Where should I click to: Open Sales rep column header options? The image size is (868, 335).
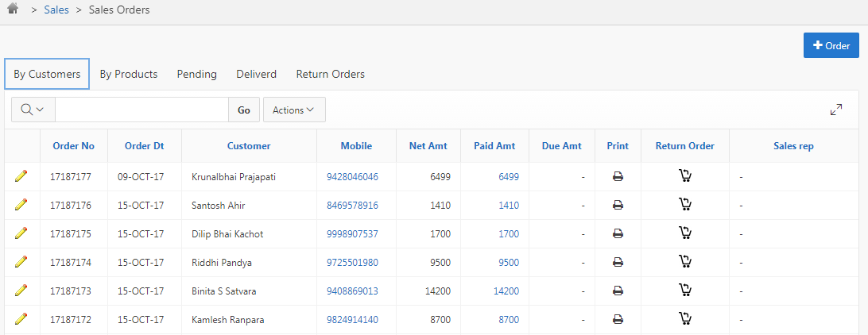(x=794, y=146)
